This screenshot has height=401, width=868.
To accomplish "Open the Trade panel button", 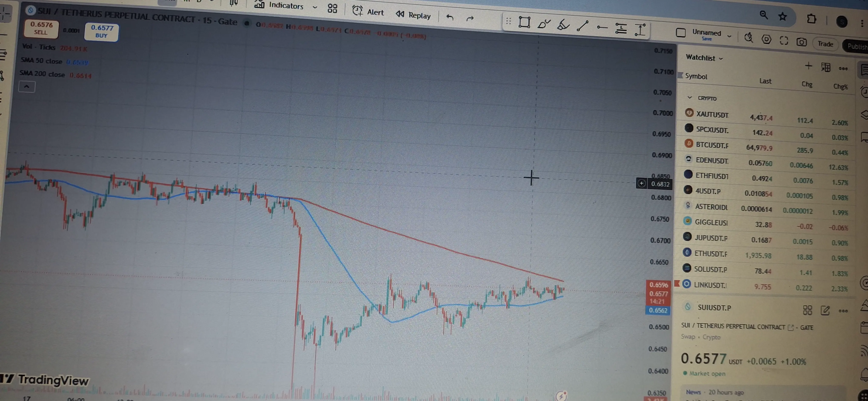I will pyautogui.click(x=825, y=44).
